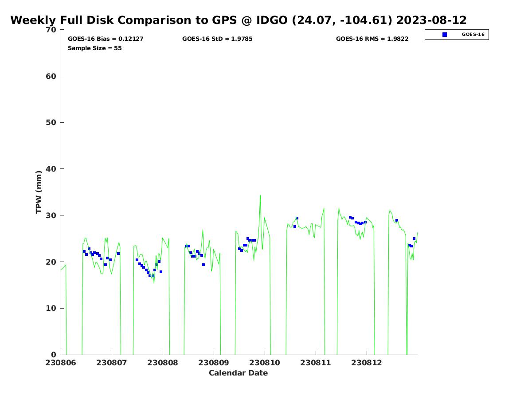This screenshot has height=399, width=532.
Task: Click the 230806 x-axis tick label
Action: (60, 363)
